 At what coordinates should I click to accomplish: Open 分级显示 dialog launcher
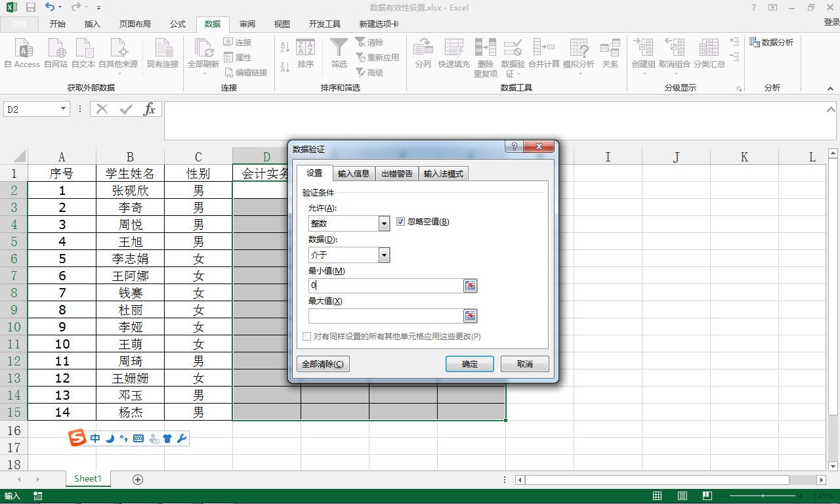(x=739, y=89)
